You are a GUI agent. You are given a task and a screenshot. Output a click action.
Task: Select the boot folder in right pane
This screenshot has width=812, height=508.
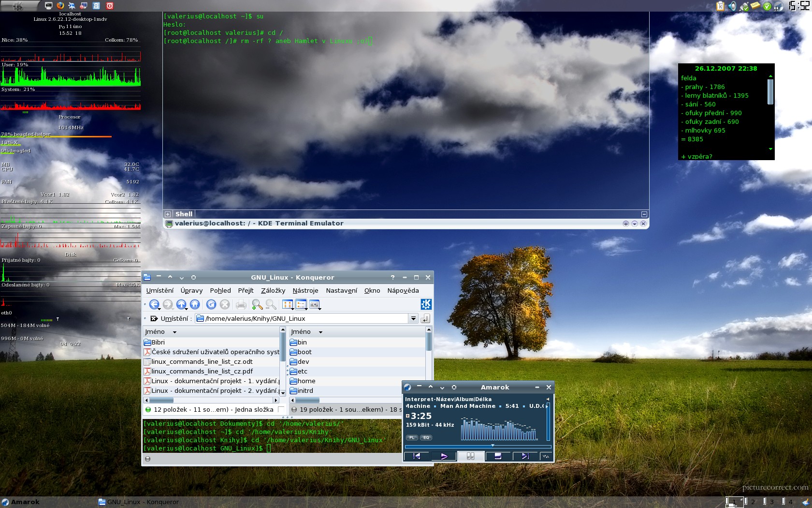tap(301, 352)
